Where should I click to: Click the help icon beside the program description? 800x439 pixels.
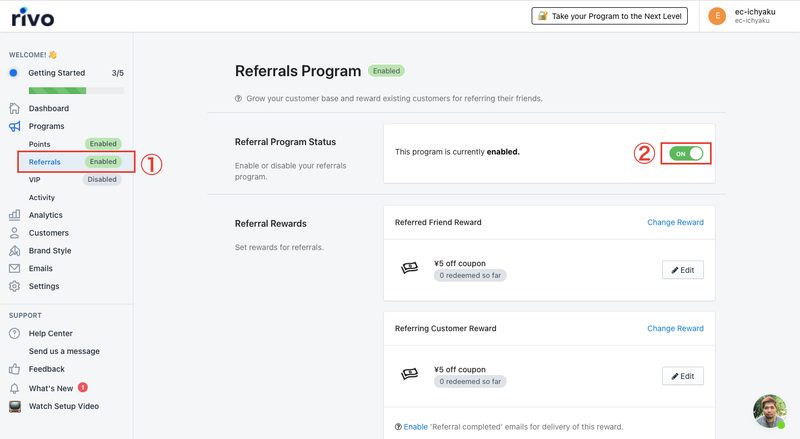pyautogui.click(x=238, y=99)
